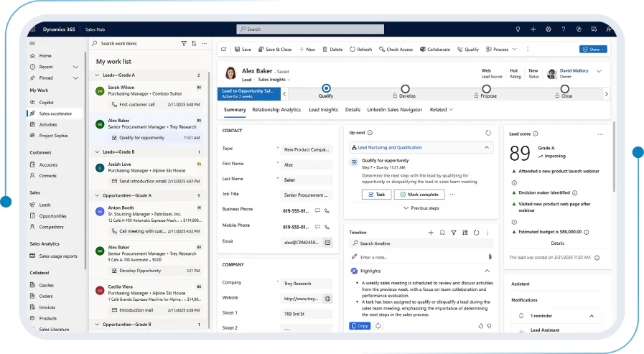This screenshot has width=644, height=354.
Task: Click thumbs down on Highlights summary
Action: click(x=489, y=326)
